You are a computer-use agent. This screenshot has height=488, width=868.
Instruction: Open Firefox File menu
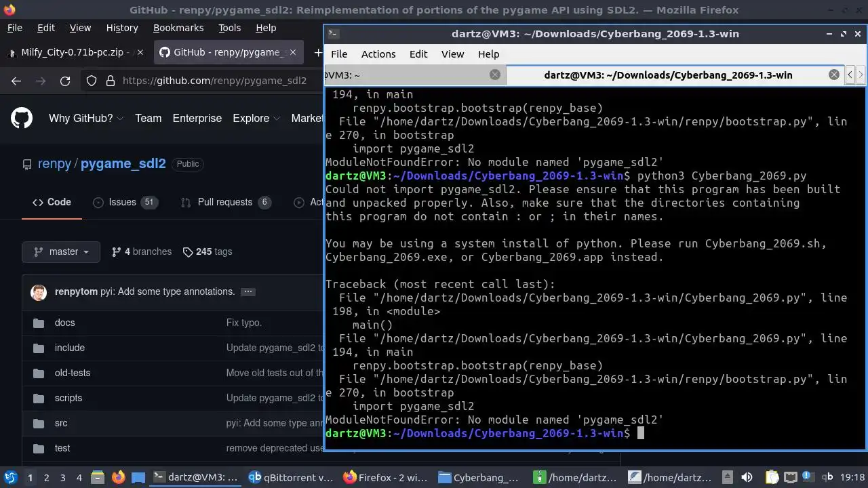pyautogui.click(x=14, y=28)
